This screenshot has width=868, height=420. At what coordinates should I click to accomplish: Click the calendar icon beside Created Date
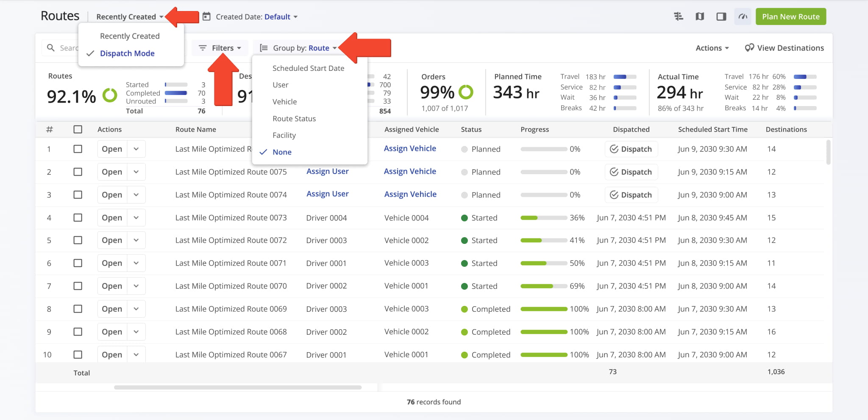pos(206,17)
